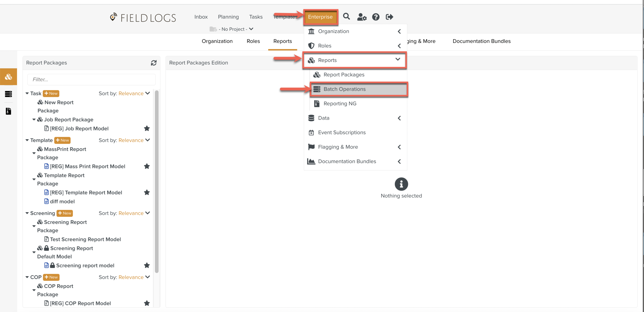Open the Tasks menu
The height and width of the screenshot is (312, 644).
click(256, 17)
